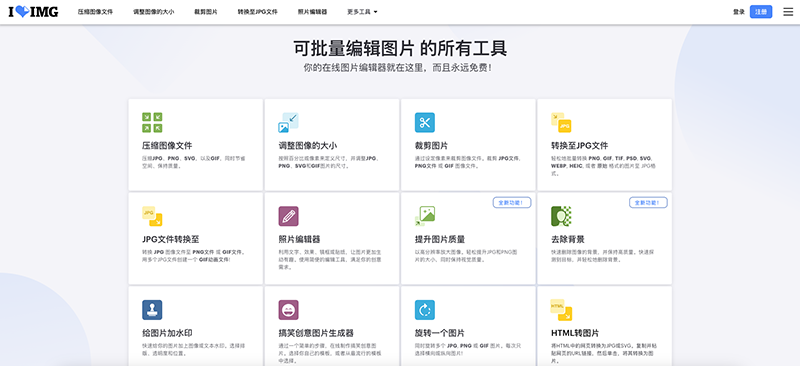
Task: Click the blue 注册 sign-up button
Action: 761,12
